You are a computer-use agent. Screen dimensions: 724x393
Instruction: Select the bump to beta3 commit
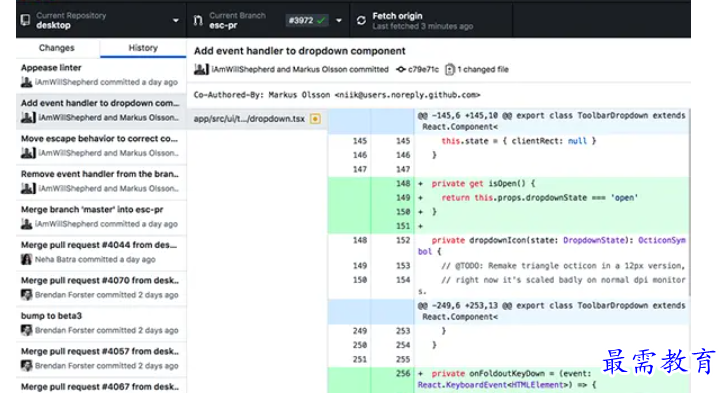point(101,323)
